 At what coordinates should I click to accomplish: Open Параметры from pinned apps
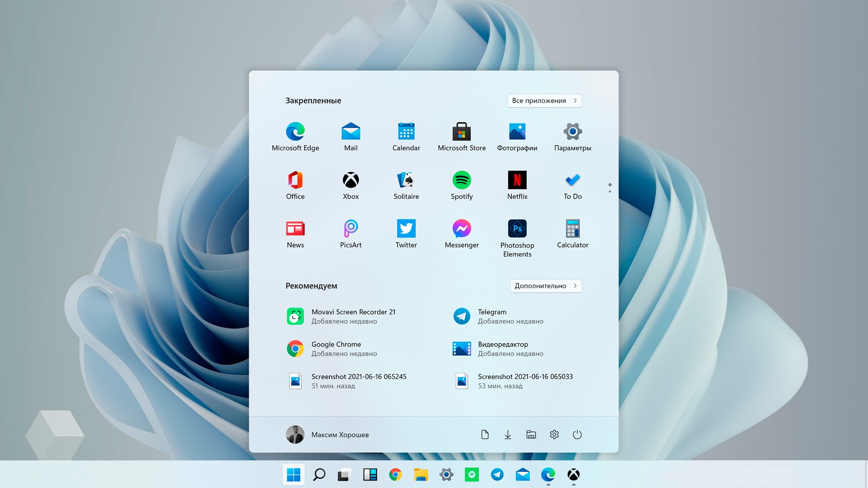572,137
